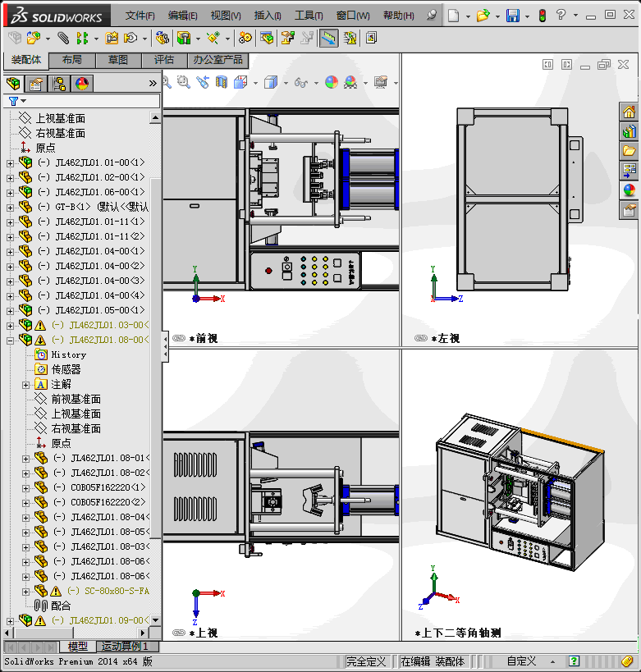Click the Linear component pattern icon
The image size is (641, 672).
(x=82, y=38)
